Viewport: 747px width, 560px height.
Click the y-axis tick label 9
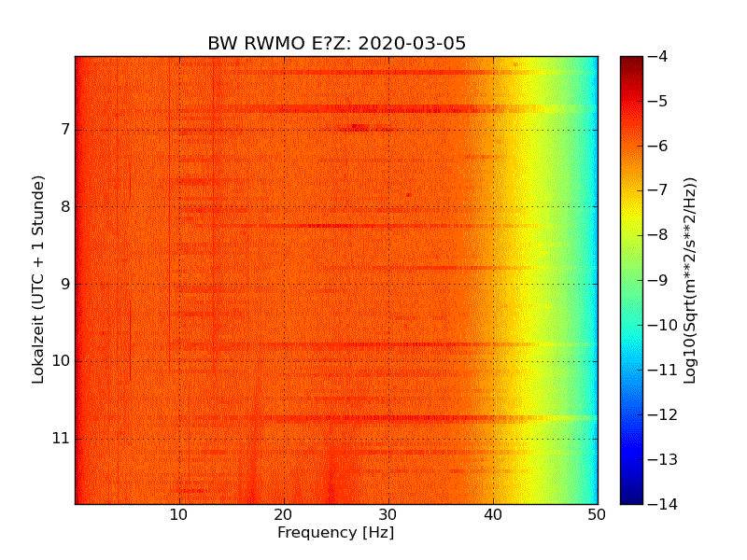tap(65, 284)
